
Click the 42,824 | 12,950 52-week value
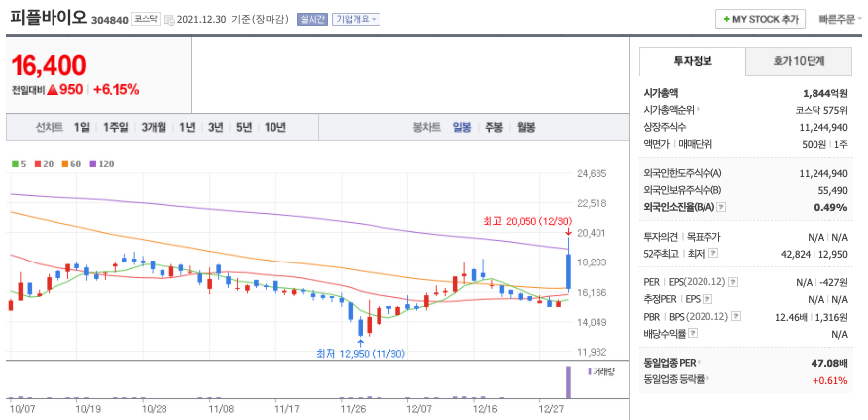coord(814,254)
